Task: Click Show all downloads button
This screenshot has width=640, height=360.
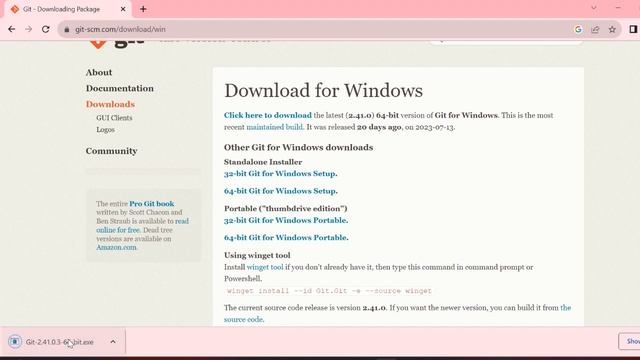Action: pyautogui.click(x=630, y=341)
